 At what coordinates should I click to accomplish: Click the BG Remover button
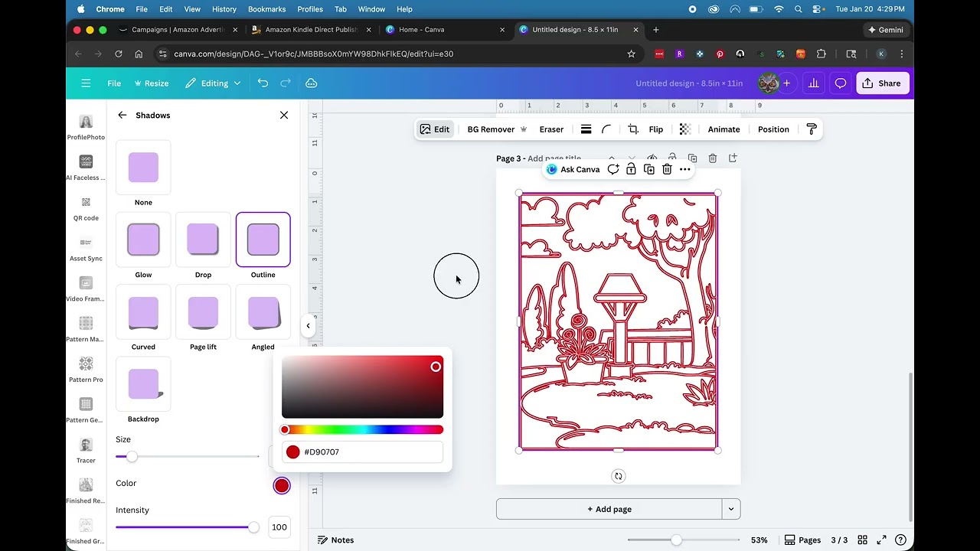coord(498,129)
